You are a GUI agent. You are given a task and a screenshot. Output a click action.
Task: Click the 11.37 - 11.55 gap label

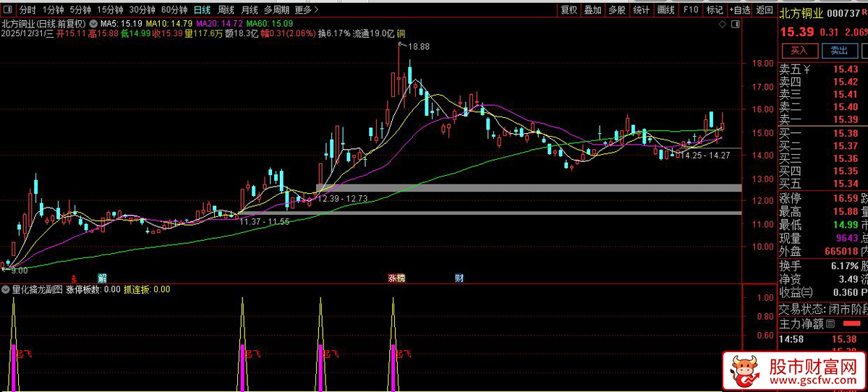[265, 221]
